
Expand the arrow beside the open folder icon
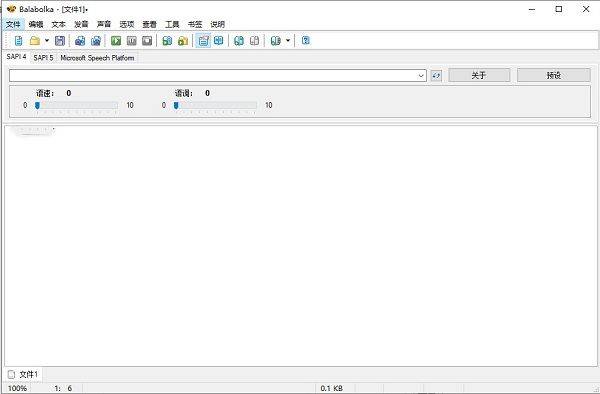coord(47,41)
